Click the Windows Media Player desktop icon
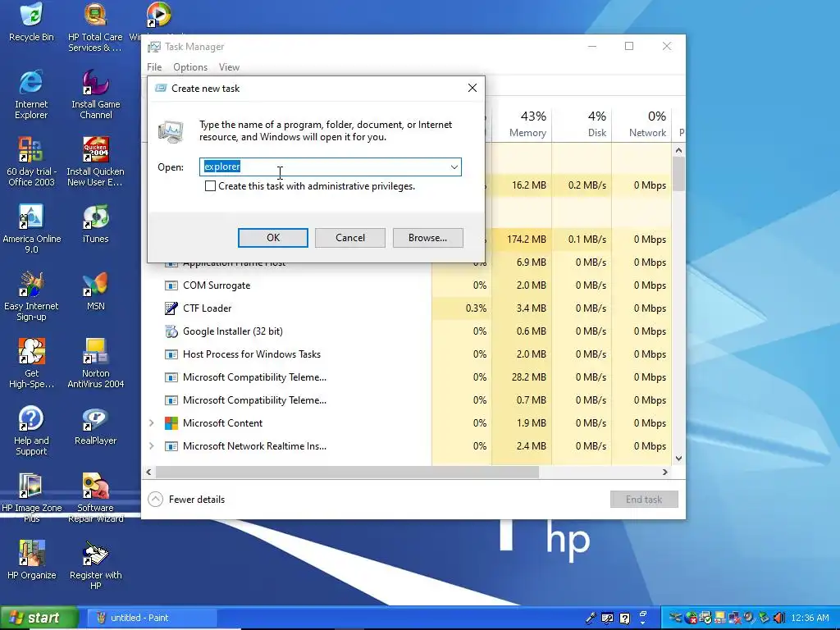 click(158, 15)
